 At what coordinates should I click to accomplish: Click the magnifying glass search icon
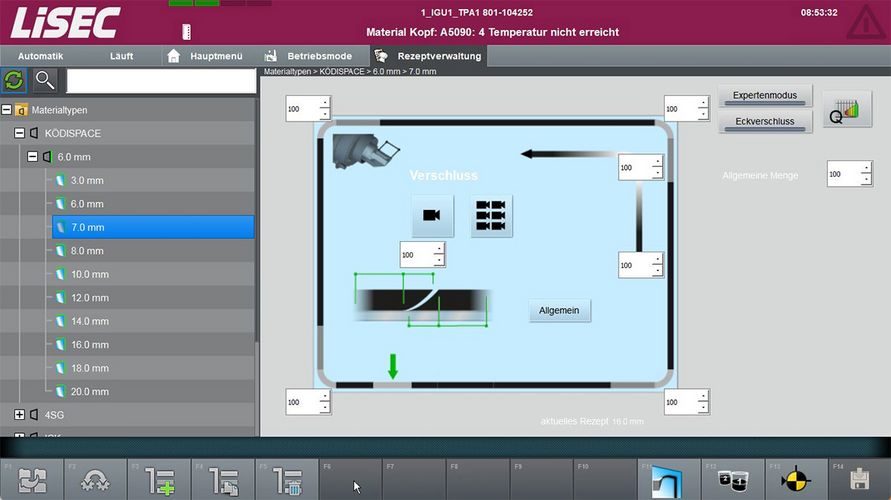click(45, 81)
